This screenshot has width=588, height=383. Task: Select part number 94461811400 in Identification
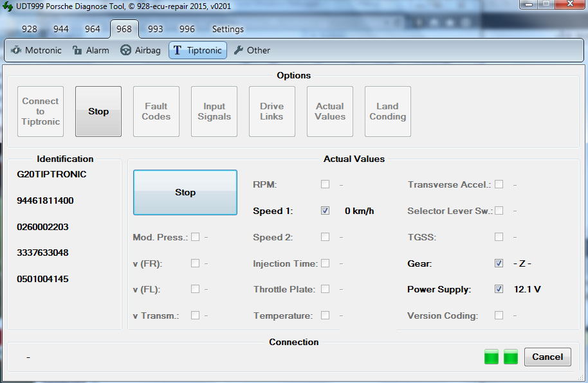pos(45,200)
